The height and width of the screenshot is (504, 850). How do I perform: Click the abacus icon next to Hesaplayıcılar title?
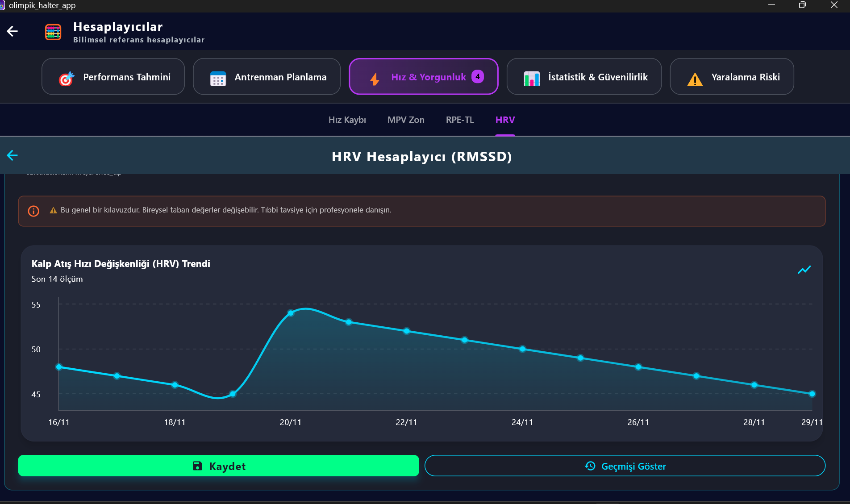[x=53, y=32]
